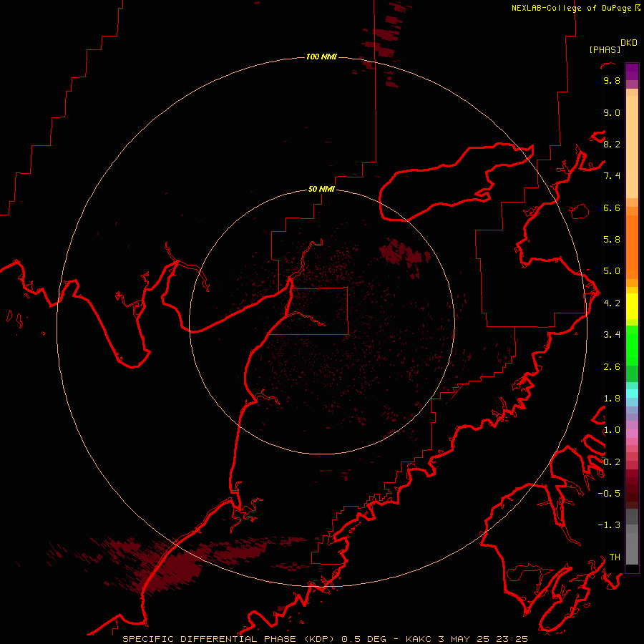
Task: Click the 100 NMI range ring label
Action: [321, 57]
